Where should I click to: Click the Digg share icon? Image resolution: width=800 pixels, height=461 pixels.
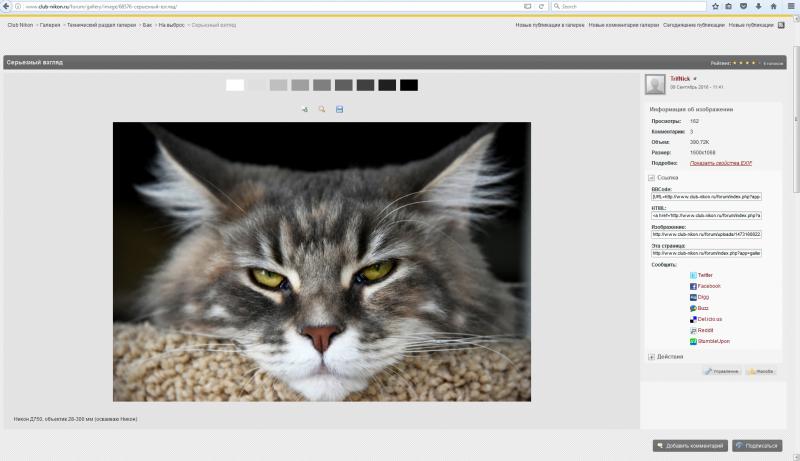coord(693,297)
